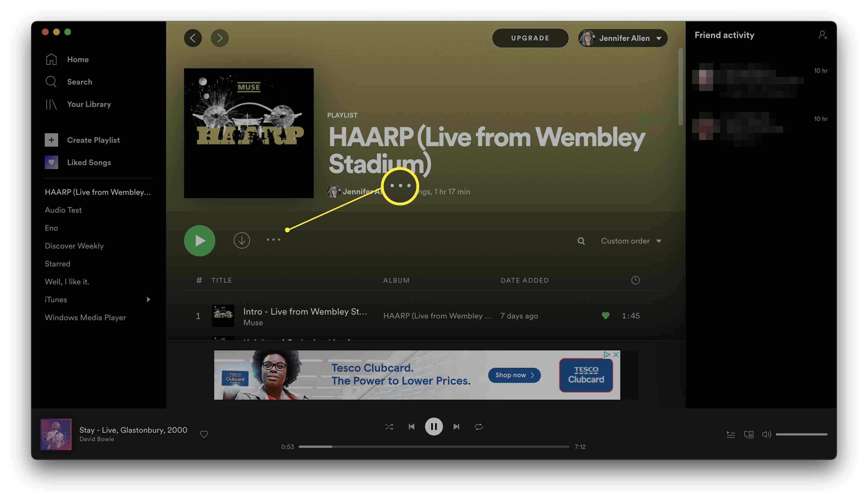
Task: Toggle the liked heart on Stay track
Action: [x=204, y=434]
